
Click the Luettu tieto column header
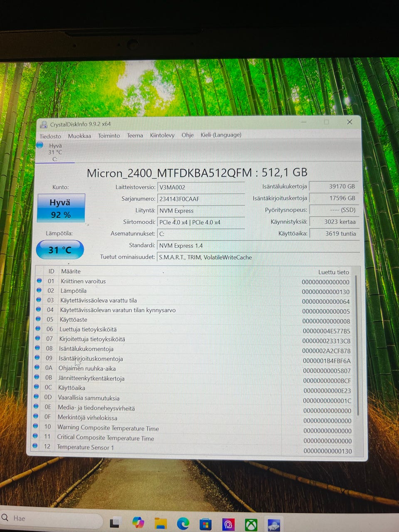(x=334, y=272)
